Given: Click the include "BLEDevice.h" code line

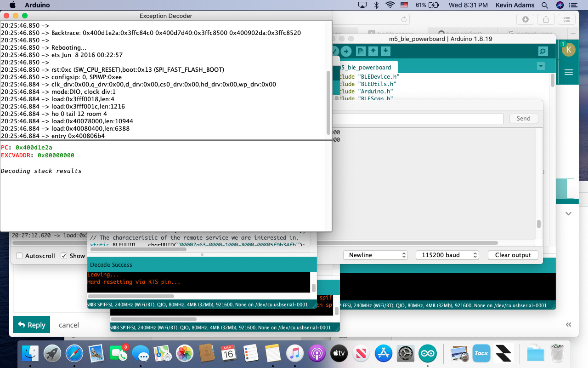Looking at the screenshot, I should click(x=370, y=77).
